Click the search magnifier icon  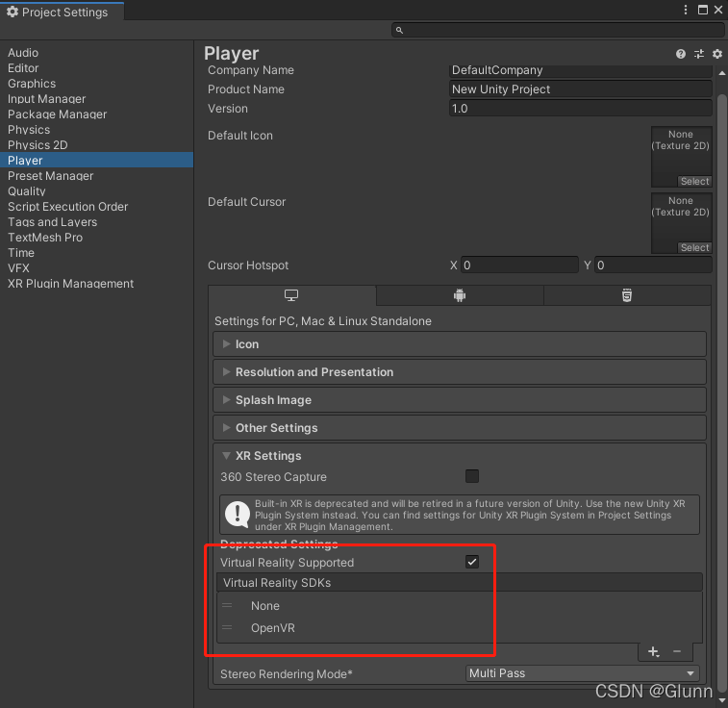click(x=399, y=30)
